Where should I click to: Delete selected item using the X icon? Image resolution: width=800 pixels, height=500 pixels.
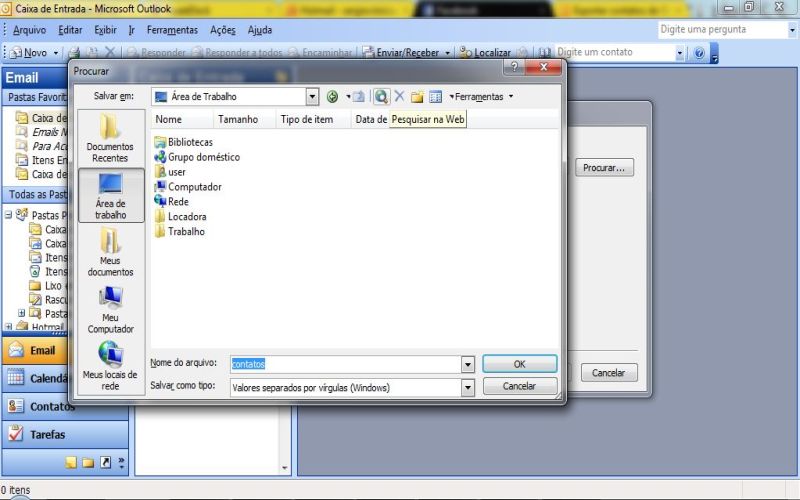click(x=399, y=96)
